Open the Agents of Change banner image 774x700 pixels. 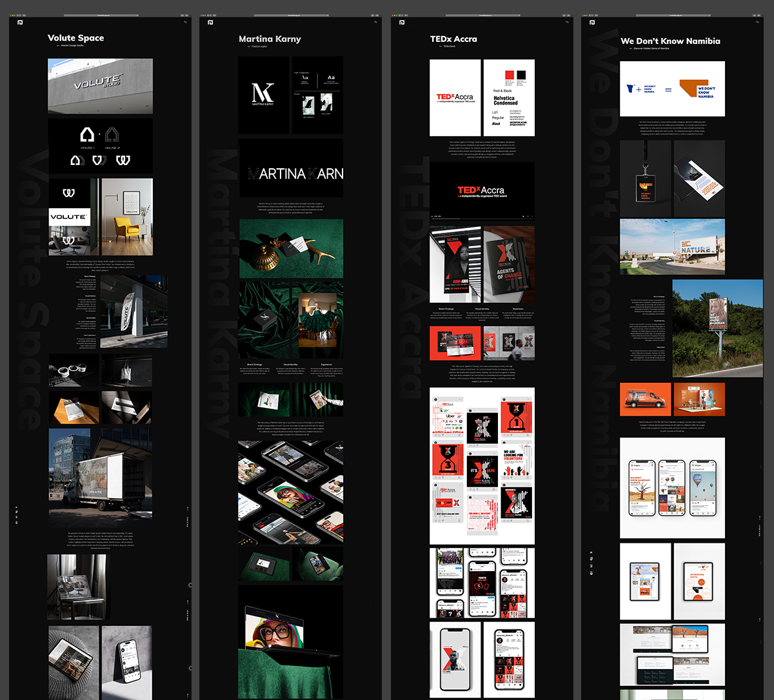[510, 264]
